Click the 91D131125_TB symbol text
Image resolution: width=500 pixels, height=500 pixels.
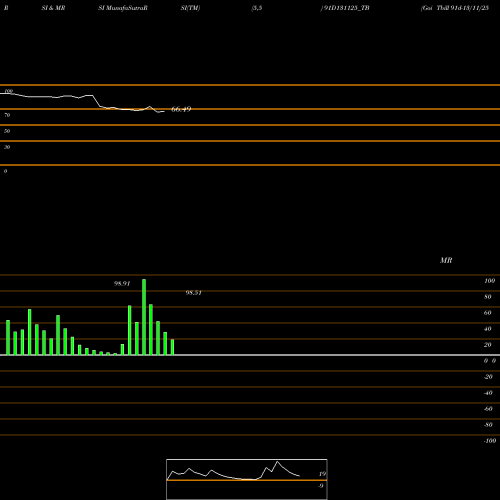[346, 8]
